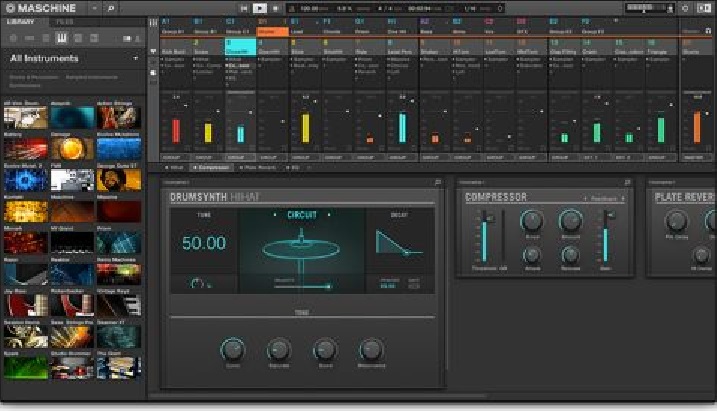
Task: Add a new group with the plus icon
Action: (616, 21)
